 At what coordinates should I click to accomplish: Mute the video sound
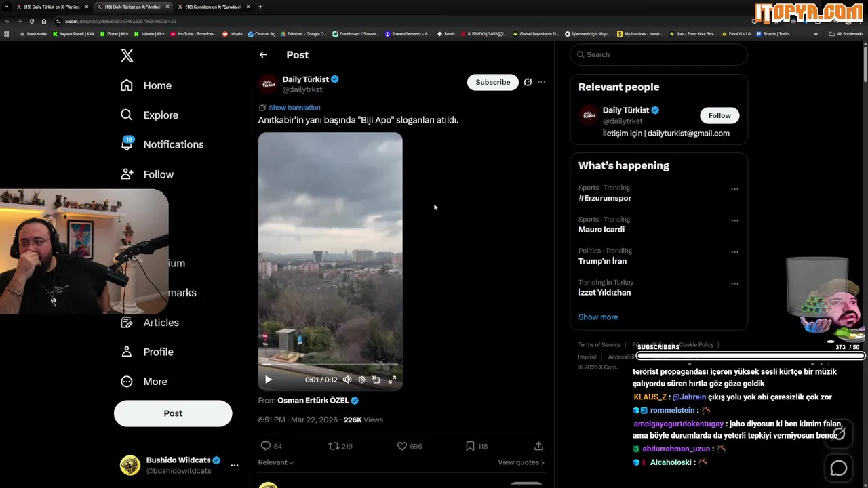pyautogui.click(x=347, y=380)
